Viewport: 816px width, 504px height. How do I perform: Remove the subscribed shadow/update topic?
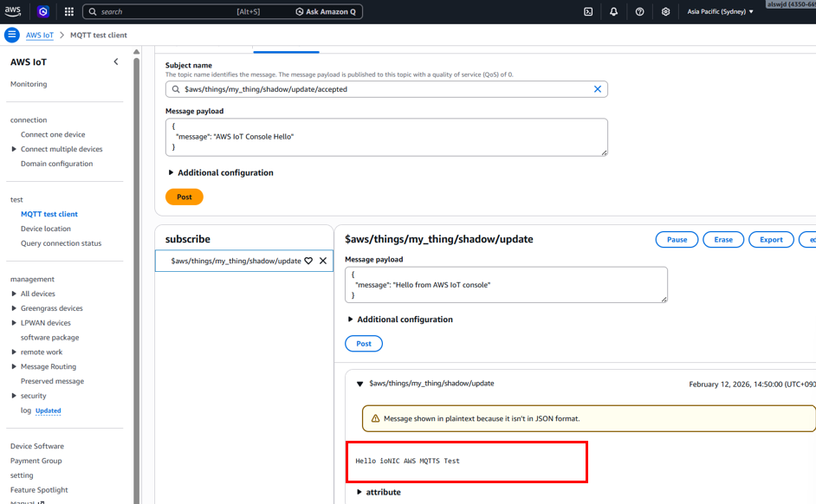point(323,261)
